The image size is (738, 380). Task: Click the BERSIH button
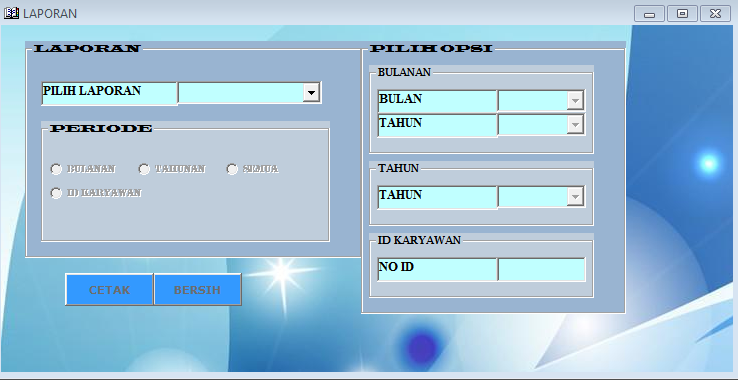(x=197, y=290)
